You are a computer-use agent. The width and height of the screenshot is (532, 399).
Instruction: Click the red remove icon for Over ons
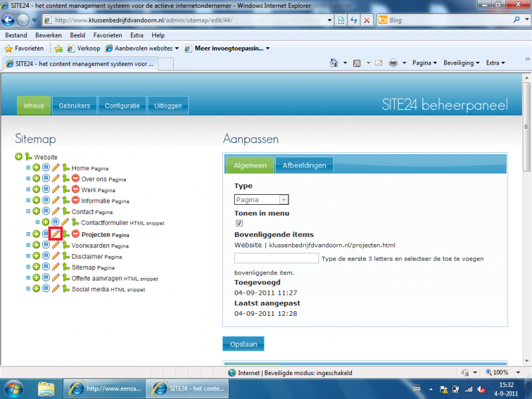(x=76, y=179)
